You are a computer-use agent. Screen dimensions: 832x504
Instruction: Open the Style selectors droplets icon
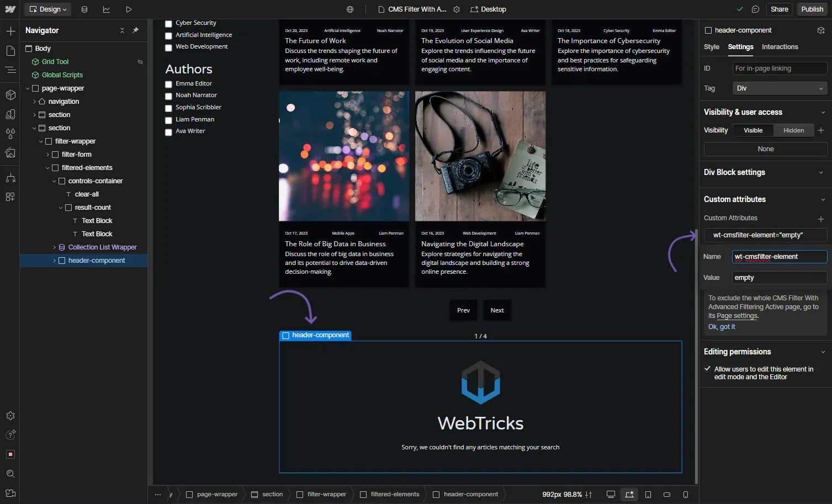[x=10, y=134]
